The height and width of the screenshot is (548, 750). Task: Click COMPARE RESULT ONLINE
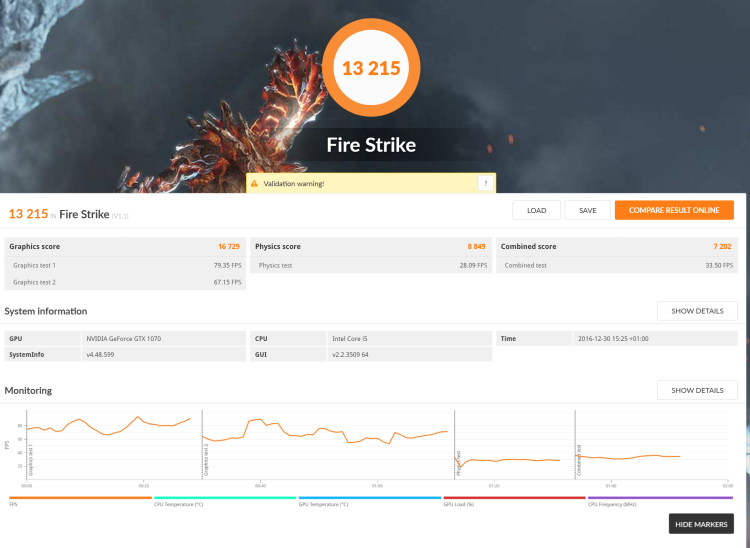tap(674, 210)
